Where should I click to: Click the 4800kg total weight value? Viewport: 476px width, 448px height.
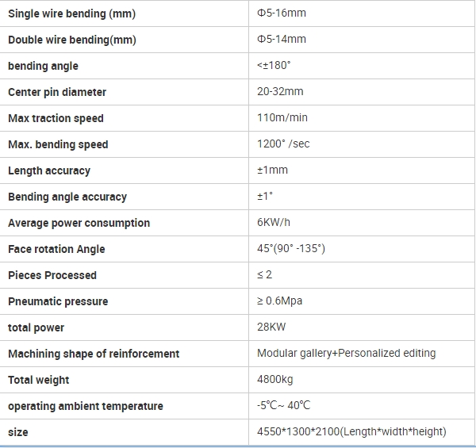tap(274, 380)
